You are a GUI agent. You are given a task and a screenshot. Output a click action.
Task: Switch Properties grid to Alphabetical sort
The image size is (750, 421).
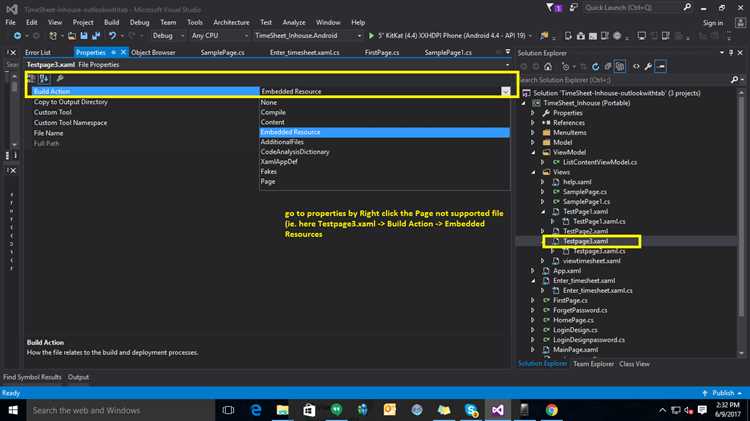[44, 78]
